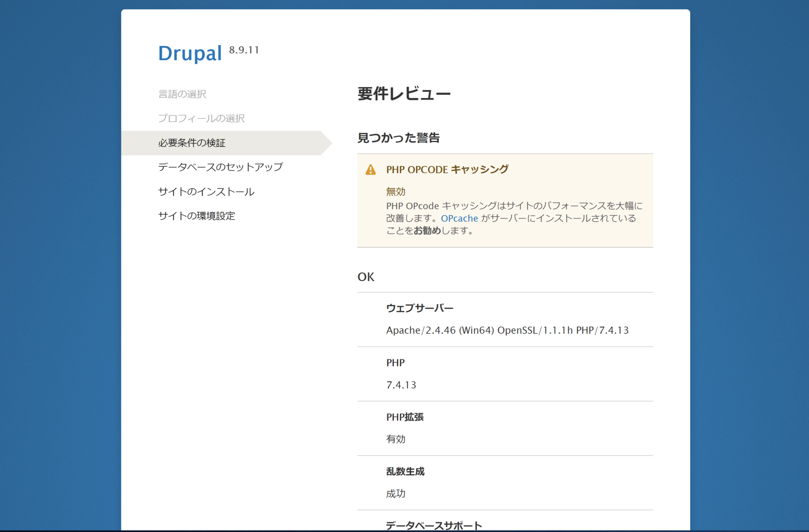Click the サイトの環境設定 step
Viewport: 809px width, 532px height.
197,216
